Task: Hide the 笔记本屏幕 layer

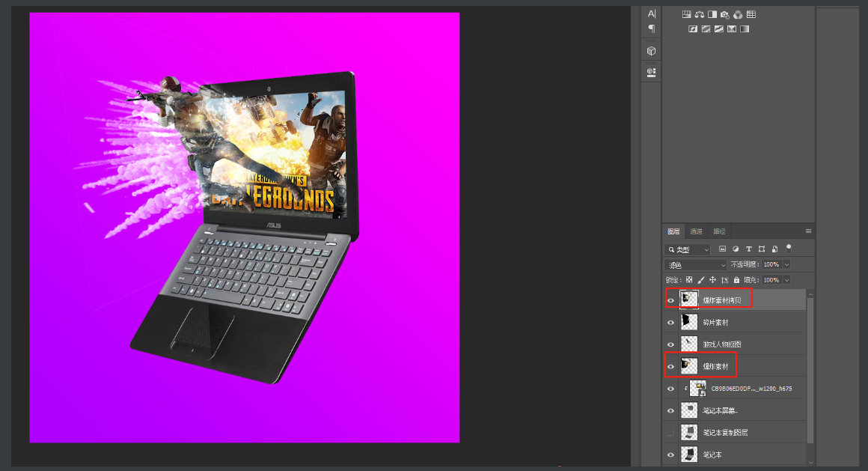Action: point(671,410)
